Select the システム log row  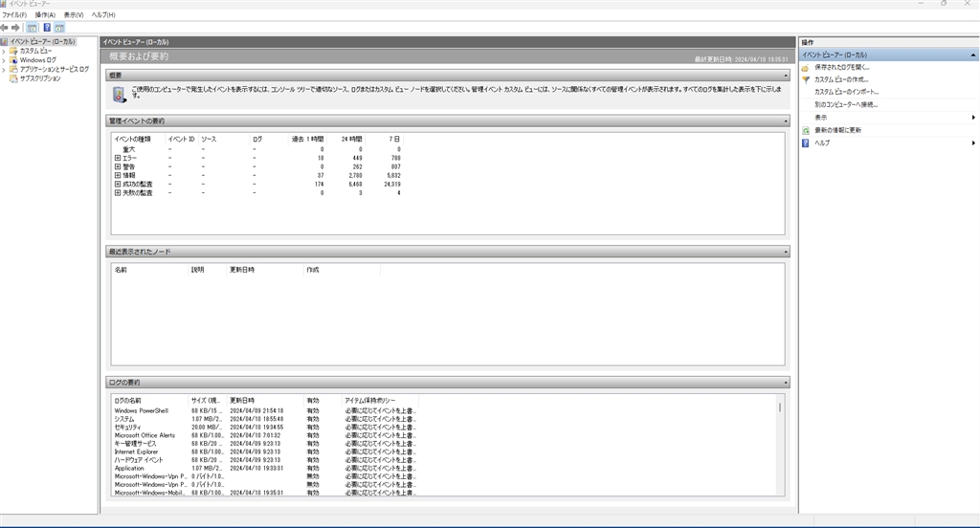coord(264,419)
